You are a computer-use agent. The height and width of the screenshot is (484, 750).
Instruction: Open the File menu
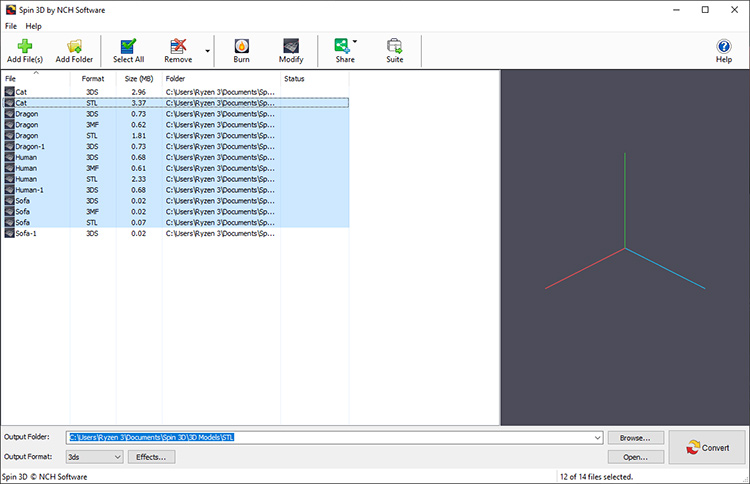click(11, 26)
